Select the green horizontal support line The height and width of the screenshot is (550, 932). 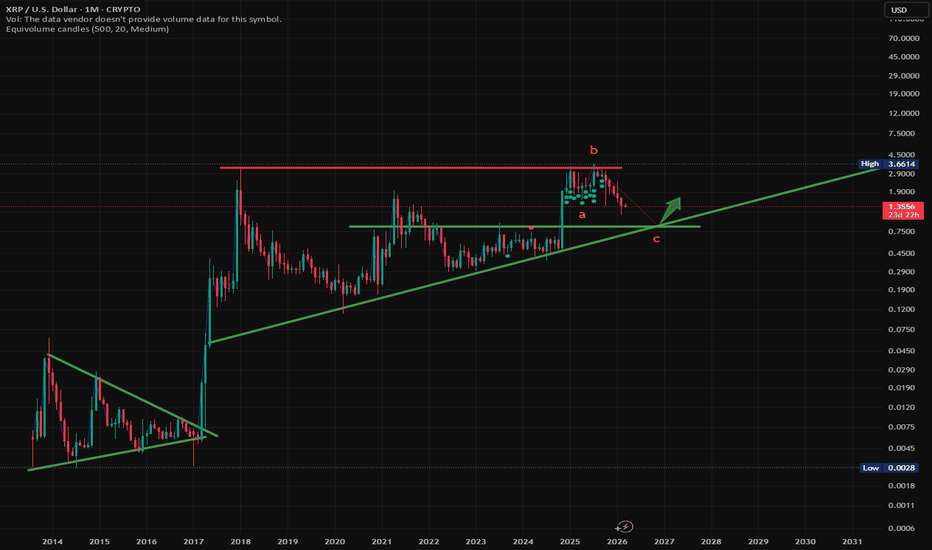524,227
